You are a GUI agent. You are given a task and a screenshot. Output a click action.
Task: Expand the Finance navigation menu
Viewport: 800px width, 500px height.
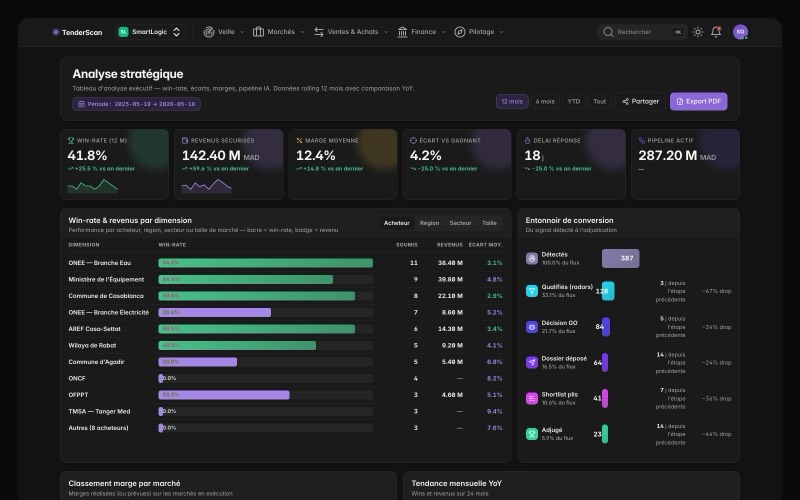(x=421, y=32)
